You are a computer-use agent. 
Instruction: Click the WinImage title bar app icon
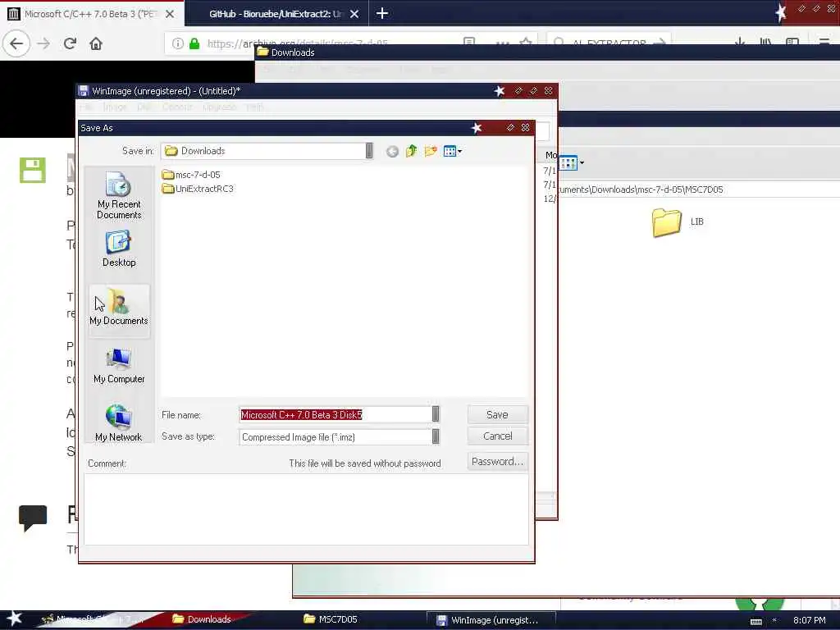[83, 90]
